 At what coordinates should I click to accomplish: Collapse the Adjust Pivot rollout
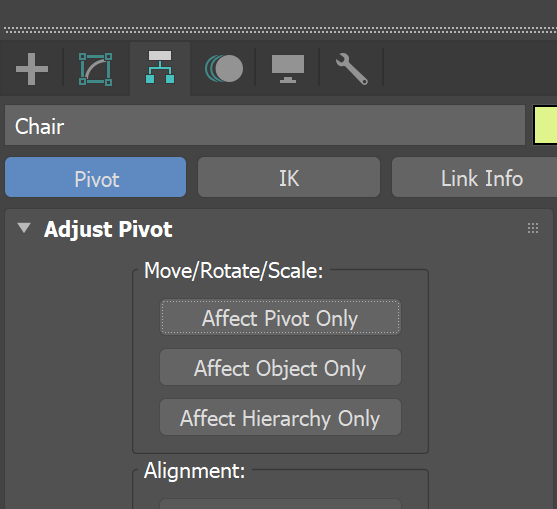(24, 228)
